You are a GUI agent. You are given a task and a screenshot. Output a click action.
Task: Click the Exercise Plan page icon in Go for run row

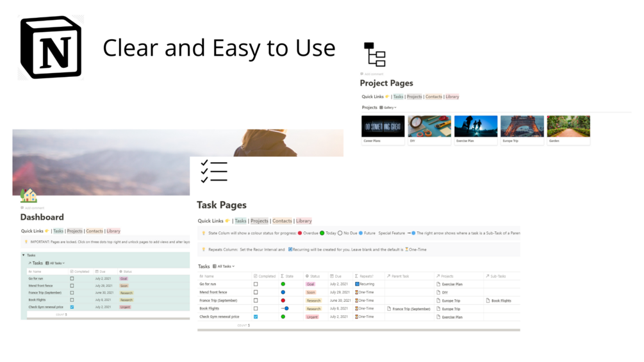pos(438,284)
